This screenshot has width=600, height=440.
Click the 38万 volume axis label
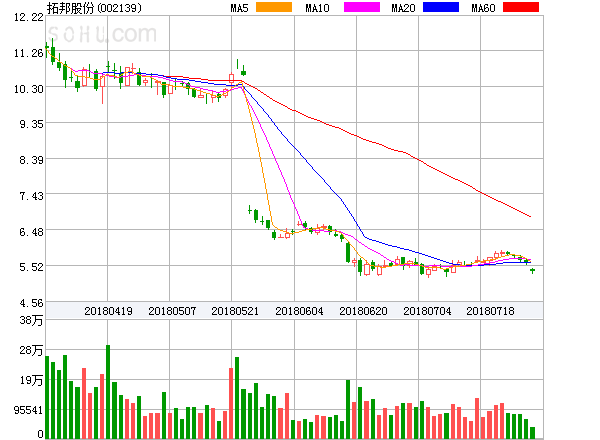point(31,320)
